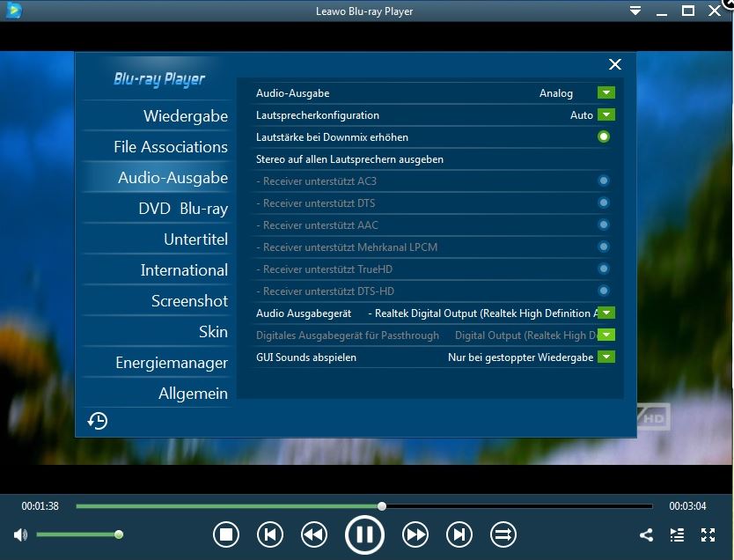Open Allgemein settings section
Screen dimensions: 734x560
[x=193, y=394]
